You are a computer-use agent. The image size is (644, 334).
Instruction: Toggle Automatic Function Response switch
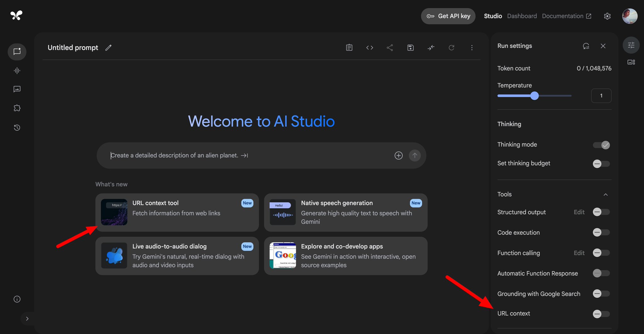click(x=601, y=273)
